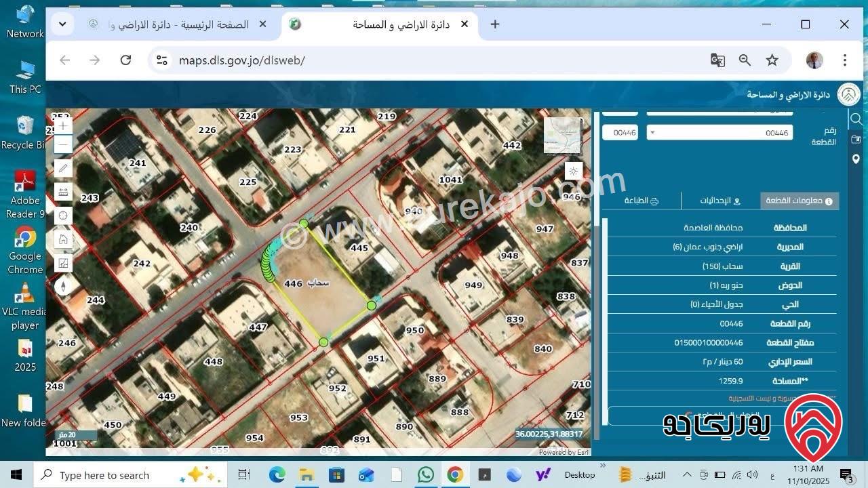The image size is (868, 488).
Task: Select the zoom out tool on the map
Action: 62,144
